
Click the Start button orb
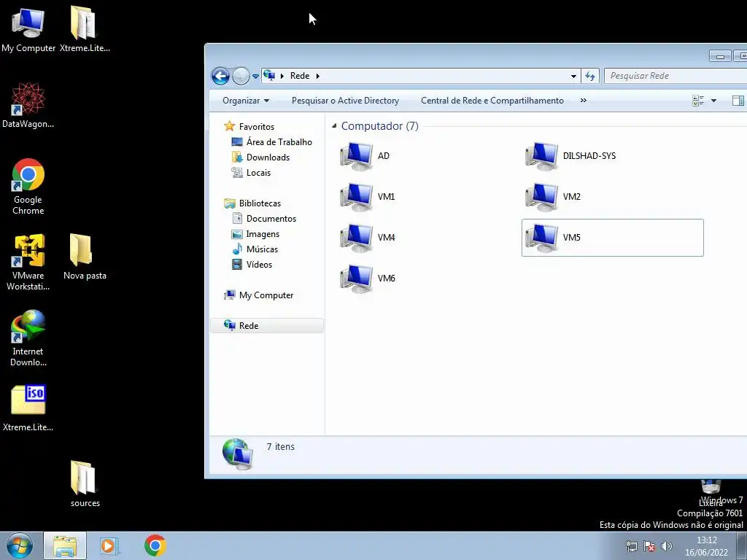(20, 545)
